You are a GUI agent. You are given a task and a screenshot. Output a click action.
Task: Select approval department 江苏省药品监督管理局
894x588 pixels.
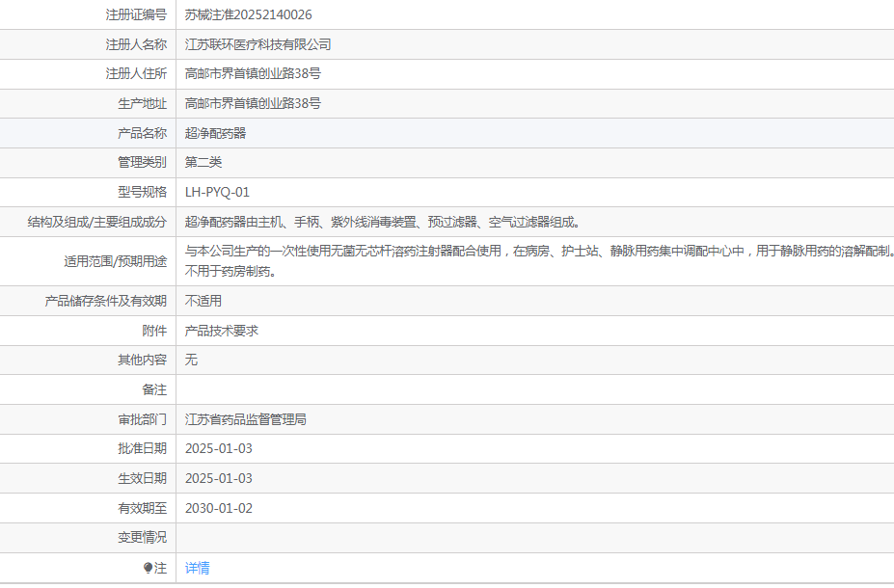[x=246, y=420]
